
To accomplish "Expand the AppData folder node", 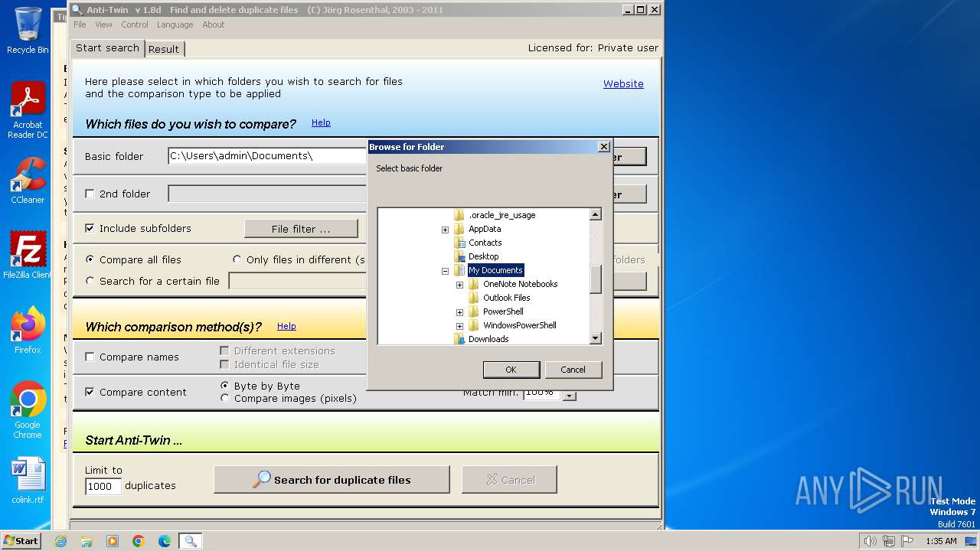I will (445, 229).
